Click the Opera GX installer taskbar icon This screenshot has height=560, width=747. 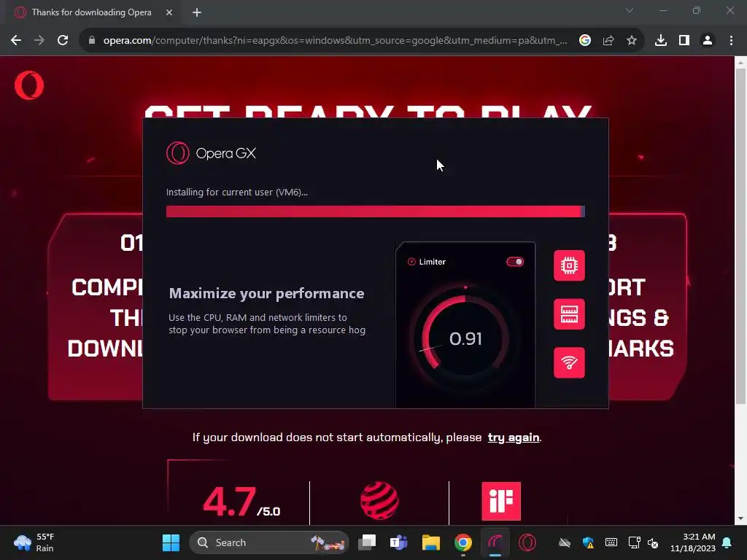495,542
